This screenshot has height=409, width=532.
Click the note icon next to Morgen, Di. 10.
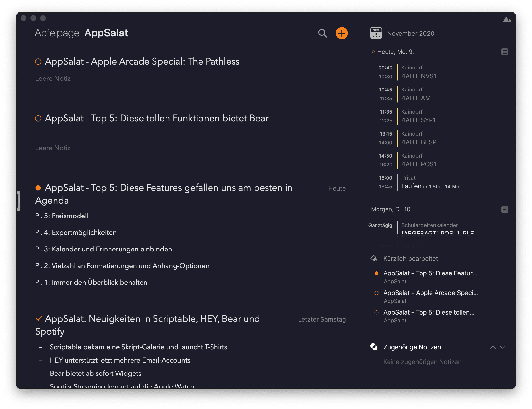pyautogui.click(x=505, y=209)
